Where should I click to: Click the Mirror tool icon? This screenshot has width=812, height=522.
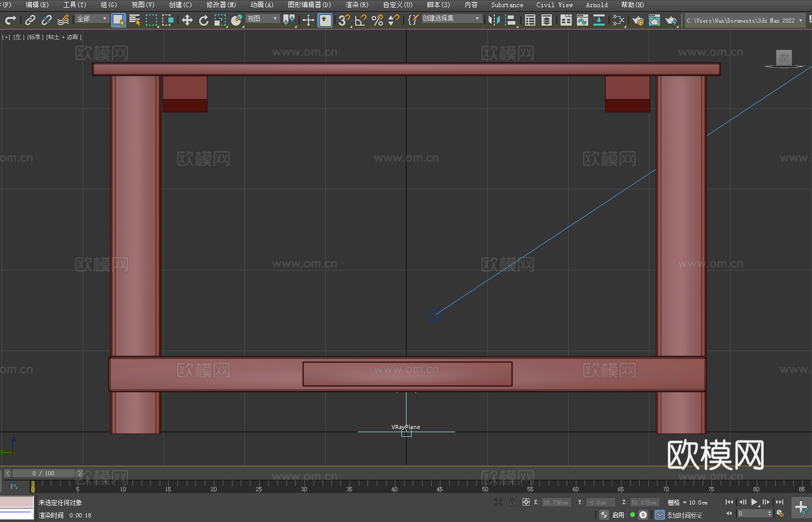tap(494, 20)
